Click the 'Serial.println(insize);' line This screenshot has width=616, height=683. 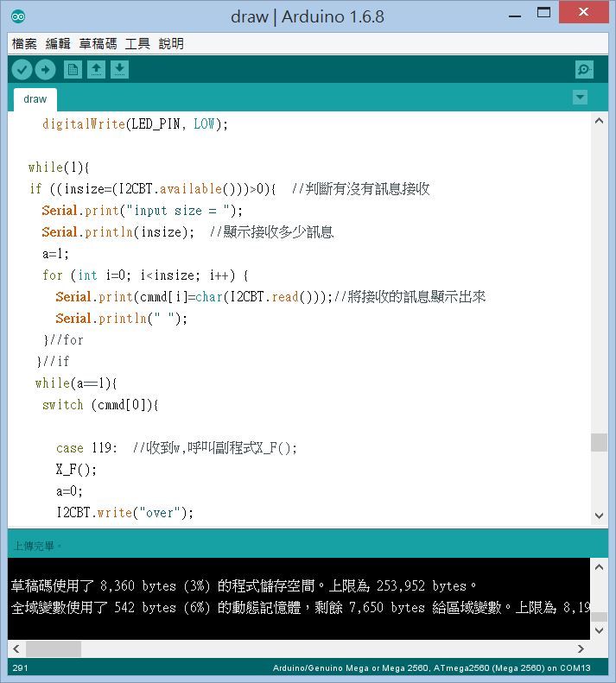tap(118, 232)
